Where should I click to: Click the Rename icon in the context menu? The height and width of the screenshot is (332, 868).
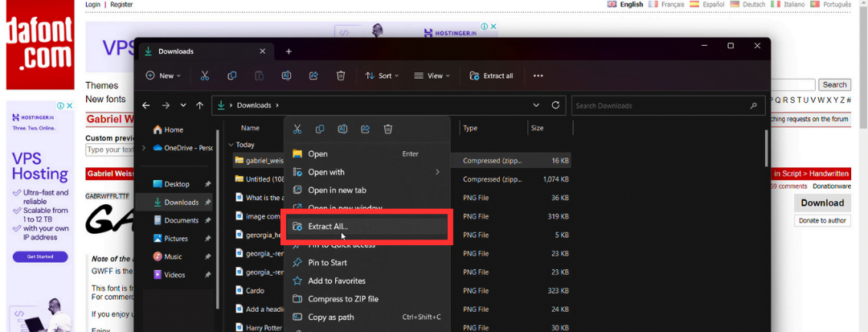(x=342, y=129)
